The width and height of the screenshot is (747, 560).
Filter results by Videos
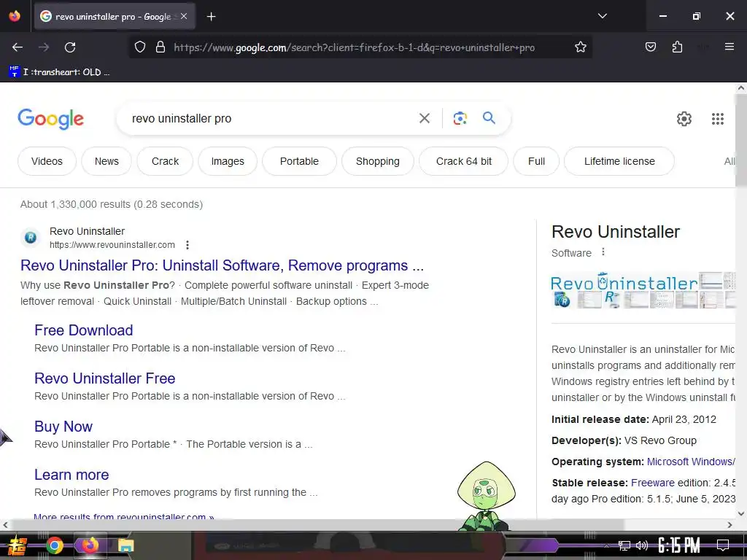47,161
